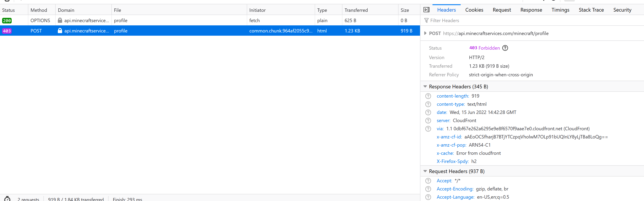Select the 200 status badge of the OPTIONS request
This screenshot has height=201, width=644.
pyautogui.click(x=7, y=20)
